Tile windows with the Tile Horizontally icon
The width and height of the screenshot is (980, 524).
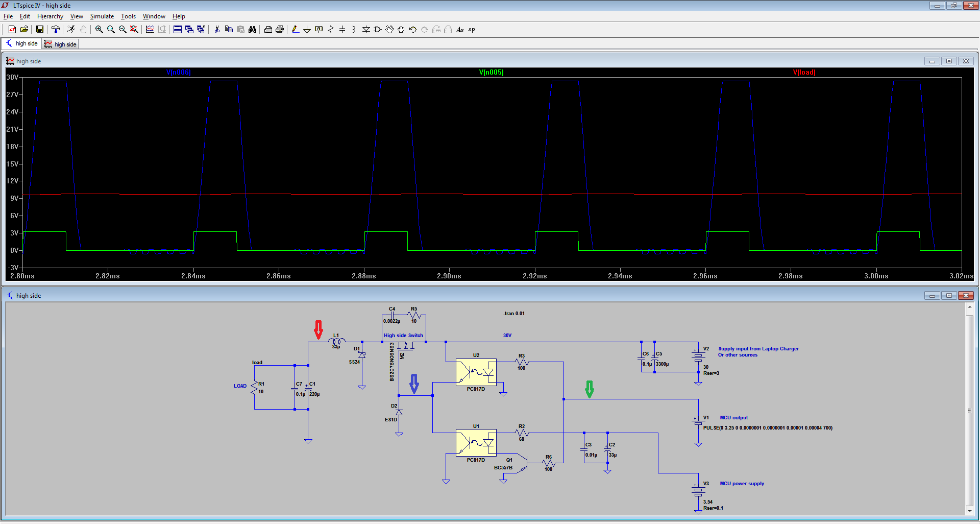[178, 30]
